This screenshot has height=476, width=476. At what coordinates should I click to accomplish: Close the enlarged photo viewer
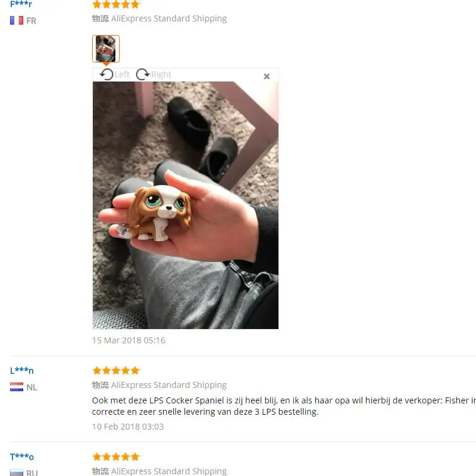point(267,77)
